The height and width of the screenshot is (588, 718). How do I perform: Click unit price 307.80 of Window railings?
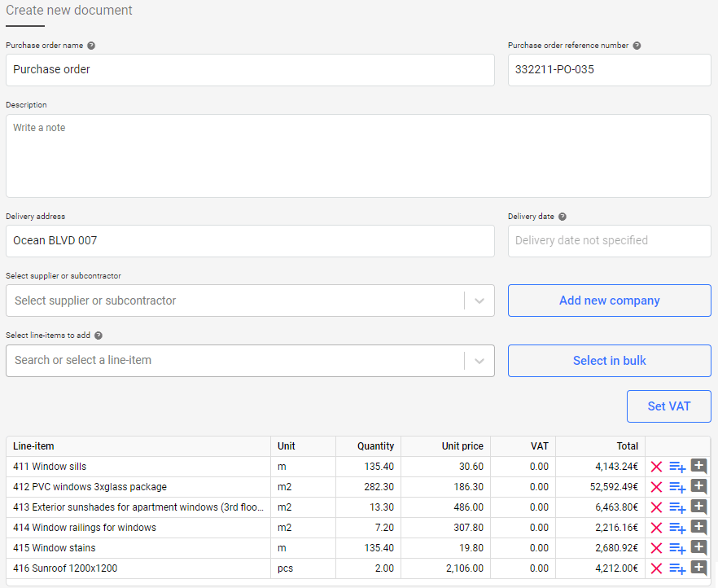pos(468,528)
